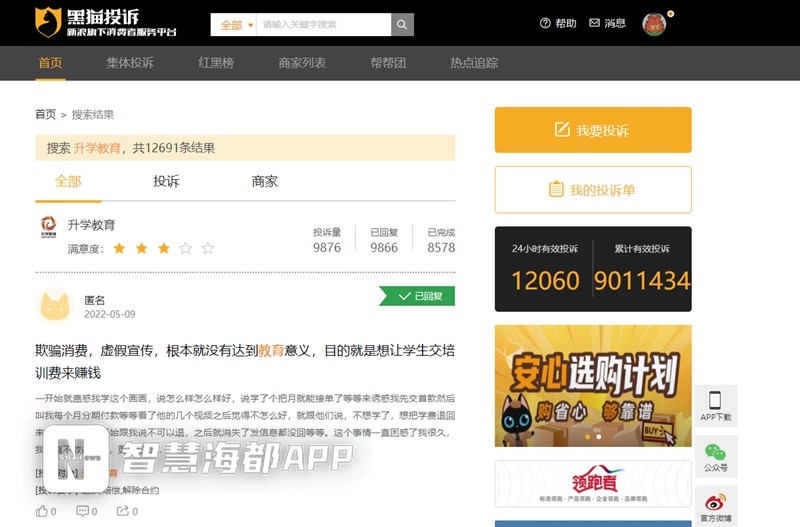Open 红黑榜 in navigation bar
Viewport: 800px width, 527px height.
click(216, 63)
